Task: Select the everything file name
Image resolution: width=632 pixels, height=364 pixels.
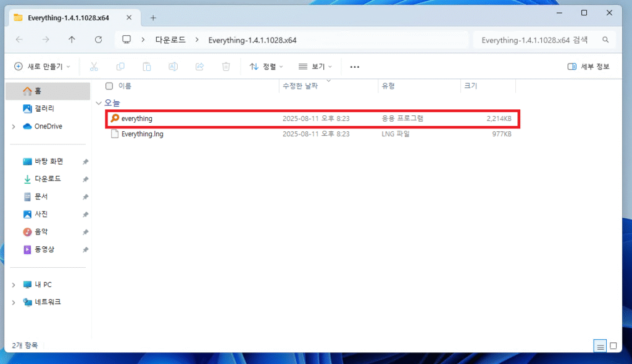Action: (x=136, y=118)
